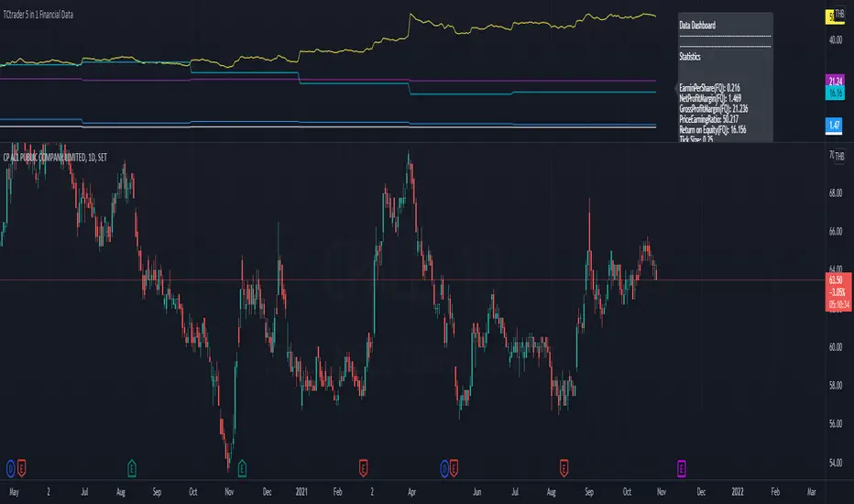Image resolution: width=854 pixels, height=504 pixels.
Task: Click the red E earnings marker above May
Action: click(21, 468)
